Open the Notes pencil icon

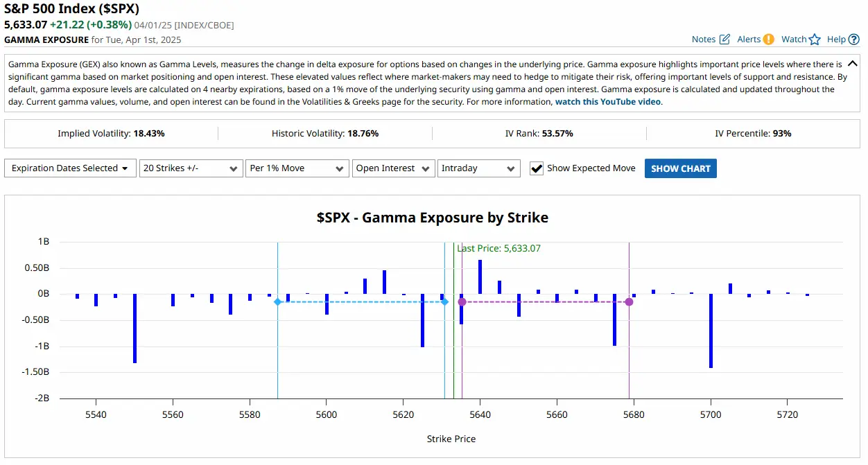pyautogui.click(x=724, y=40)
